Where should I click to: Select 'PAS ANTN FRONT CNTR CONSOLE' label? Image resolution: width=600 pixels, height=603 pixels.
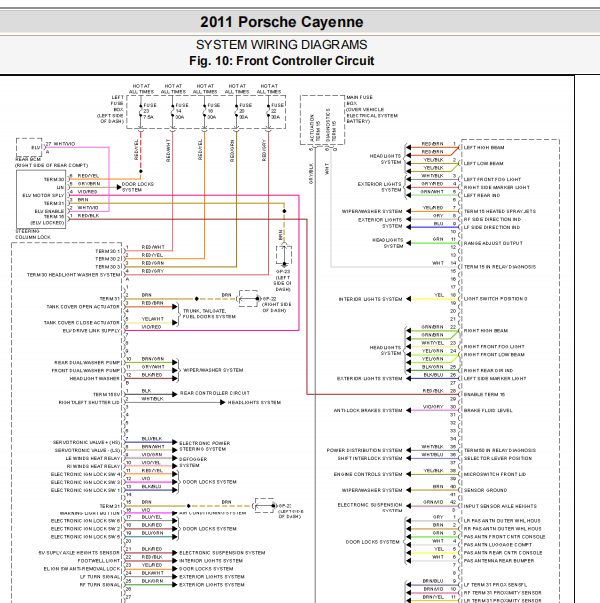tap(504, 537)
